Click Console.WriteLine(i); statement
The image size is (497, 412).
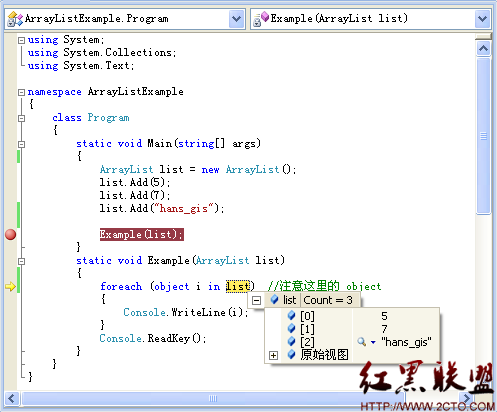(186, 312)
